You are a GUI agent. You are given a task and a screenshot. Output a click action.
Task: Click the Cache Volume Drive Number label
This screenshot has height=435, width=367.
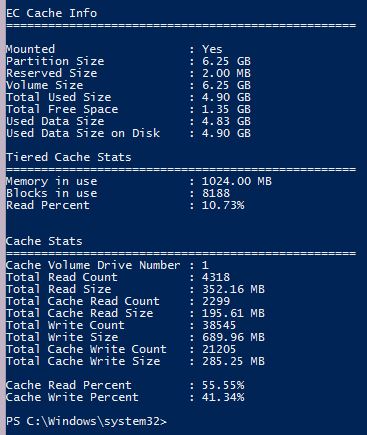[93, 265]
